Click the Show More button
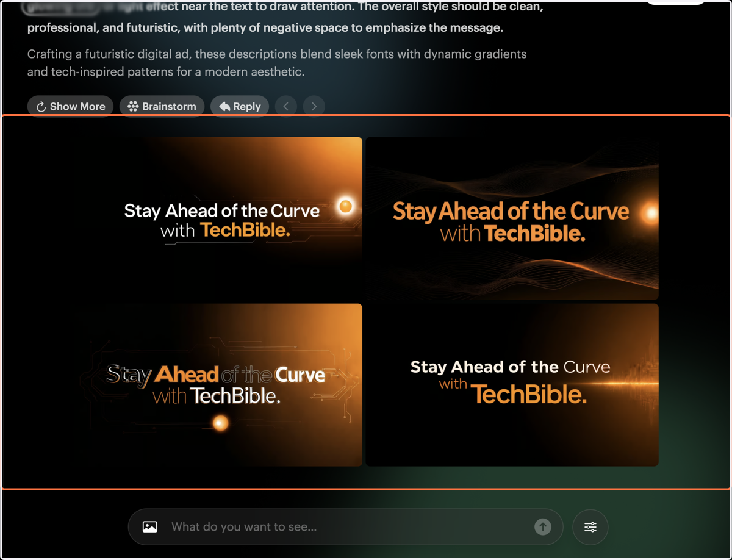This screenshot has width=732, height=560. pyautogui.click(x=70, y=106)
